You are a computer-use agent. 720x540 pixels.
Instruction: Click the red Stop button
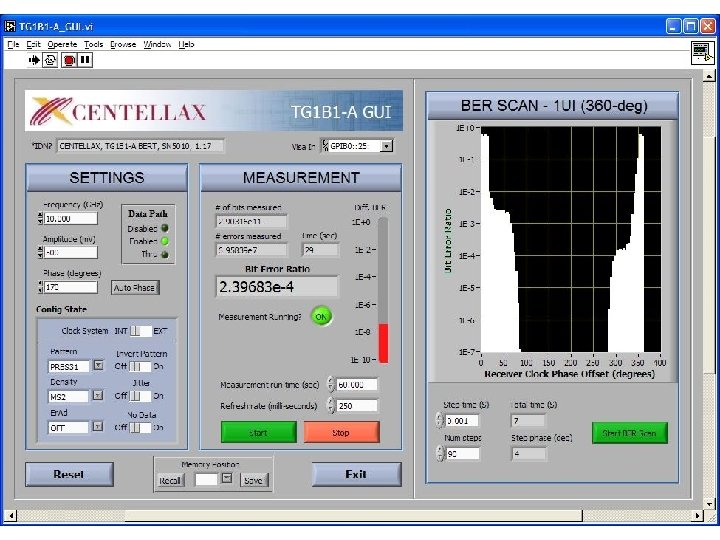342,432
